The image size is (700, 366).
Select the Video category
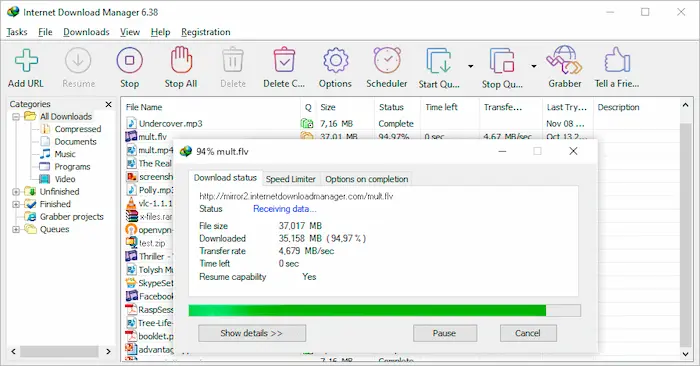(65, 179)
